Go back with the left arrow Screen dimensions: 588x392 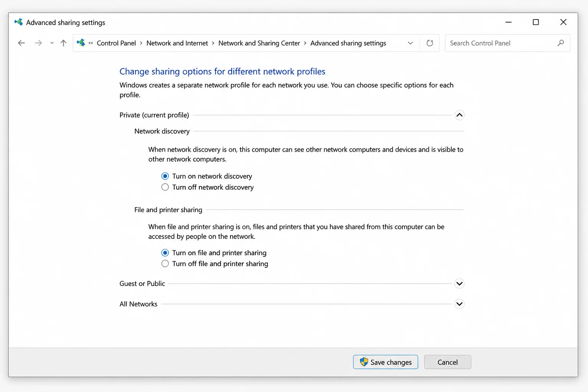point(21,43)
